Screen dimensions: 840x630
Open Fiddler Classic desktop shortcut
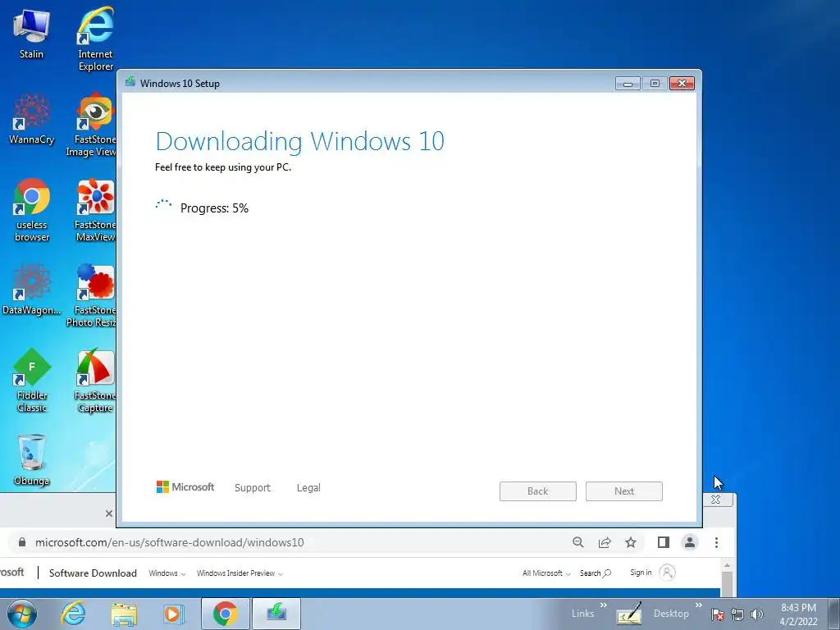[32, 381]
